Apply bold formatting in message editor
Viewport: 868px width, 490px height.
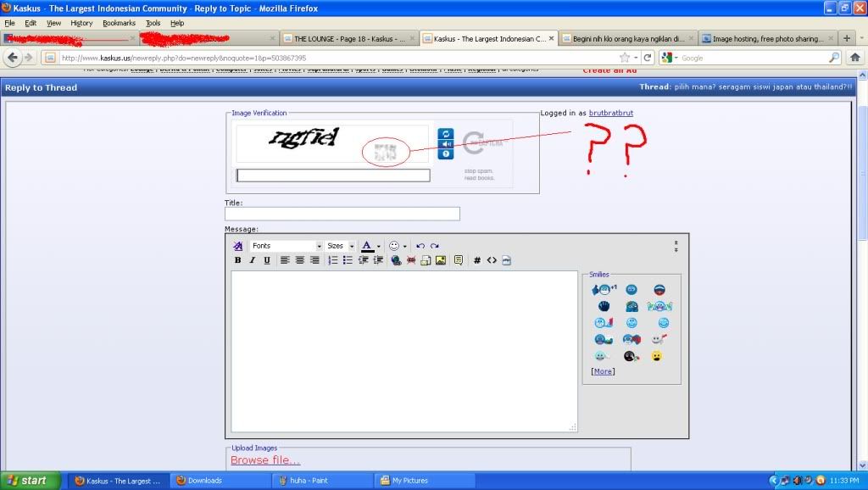[x=238, y=260]
